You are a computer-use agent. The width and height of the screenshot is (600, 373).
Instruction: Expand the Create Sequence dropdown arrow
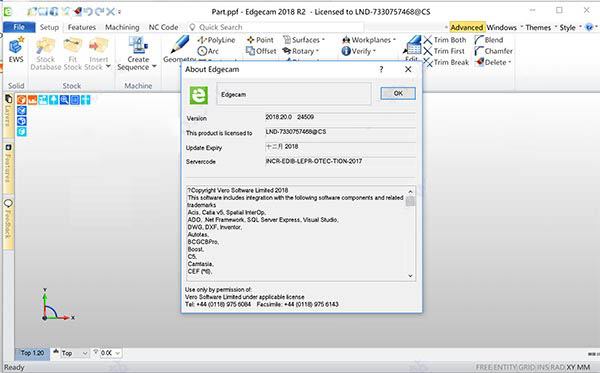pyautogui.click(x=154, y=67)
